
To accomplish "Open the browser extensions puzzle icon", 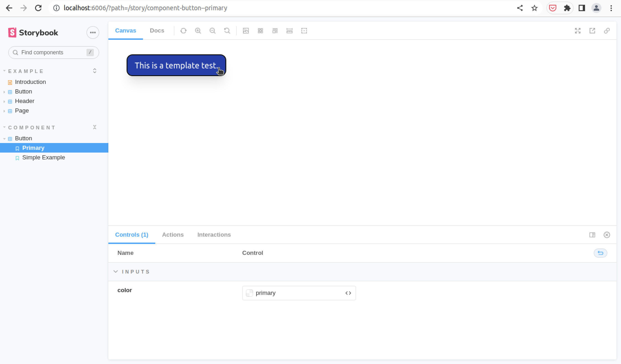I will point(567,8).
